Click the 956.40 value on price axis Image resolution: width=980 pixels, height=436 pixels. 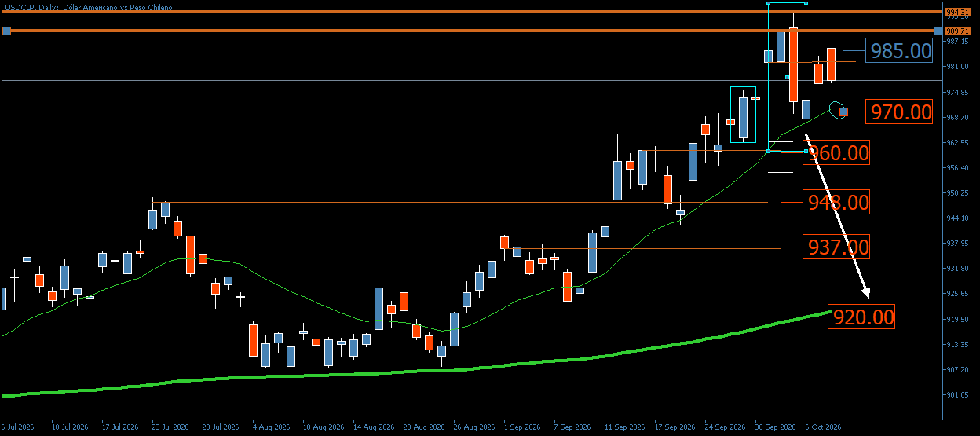point(956,168)
